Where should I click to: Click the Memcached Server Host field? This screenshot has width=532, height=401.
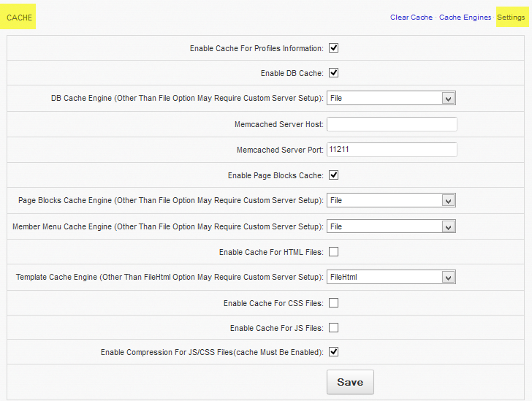(392, 124)
